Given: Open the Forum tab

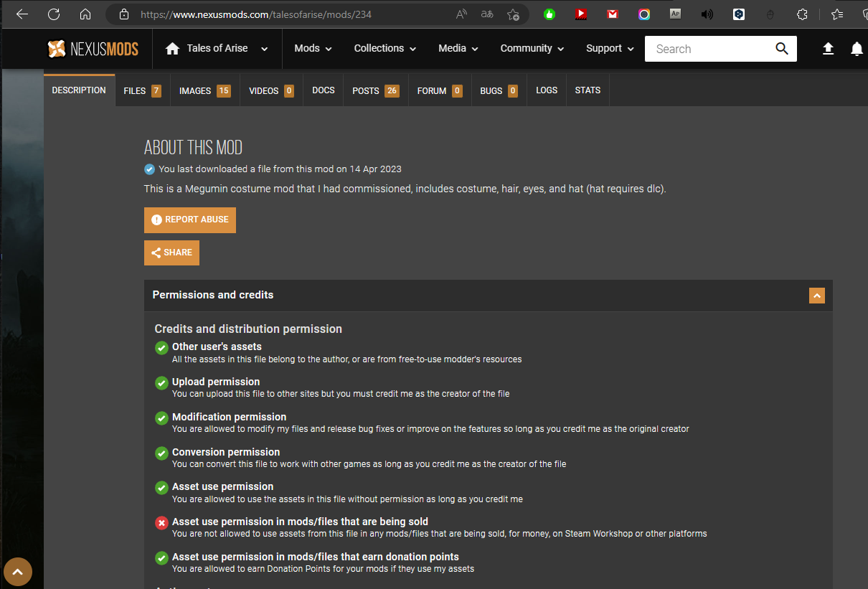Looking at the screenshot, I should pyautogui.click(x=440, y=90).
